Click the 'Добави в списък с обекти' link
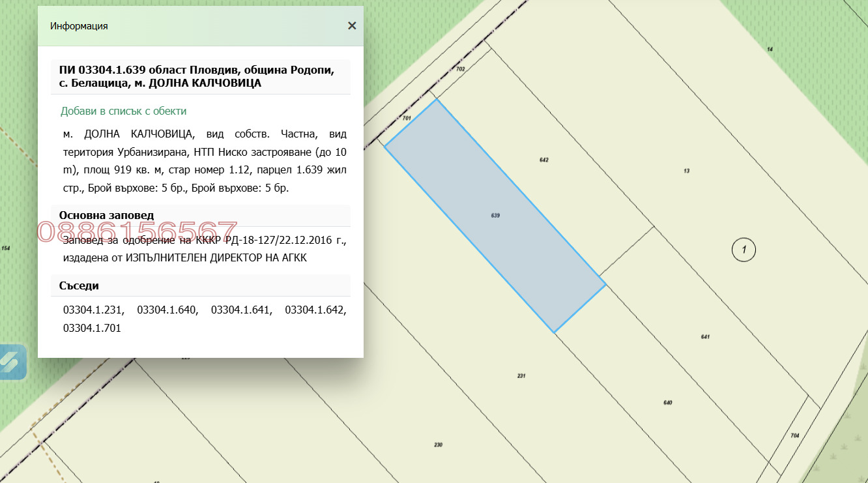The image size is (868, 483). (x=123, y=111)
